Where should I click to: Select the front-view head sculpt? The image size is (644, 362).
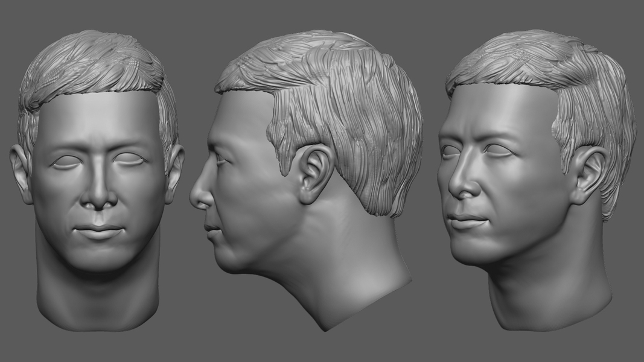97,180
